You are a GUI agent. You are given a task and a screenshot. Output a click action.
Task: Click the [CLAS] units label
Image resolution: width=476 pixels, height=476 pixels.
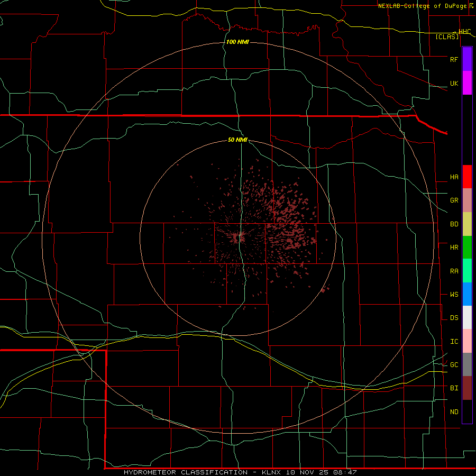click(x=447, y=37)
